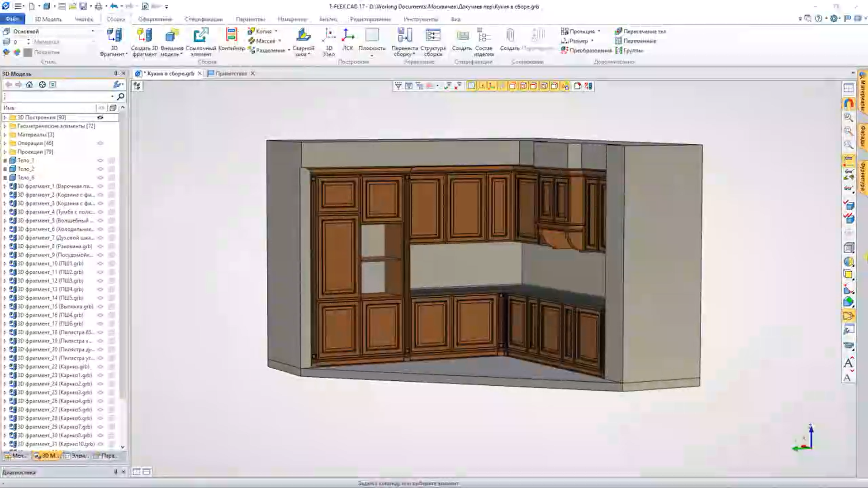
Task: Open the Файл menu
Action: 13,19
